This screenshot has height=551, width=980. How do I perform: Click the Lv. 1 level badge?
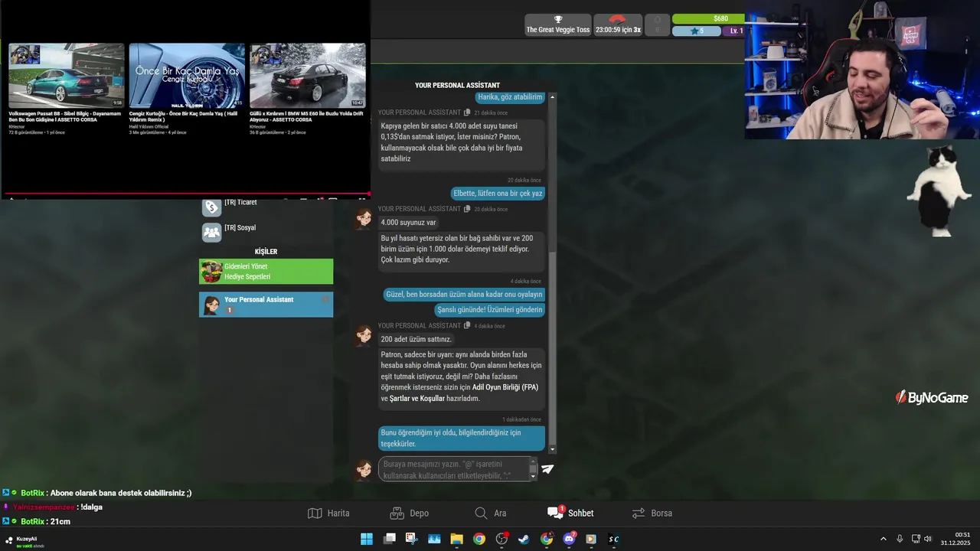pyautogui.click(x=735, y=31)
